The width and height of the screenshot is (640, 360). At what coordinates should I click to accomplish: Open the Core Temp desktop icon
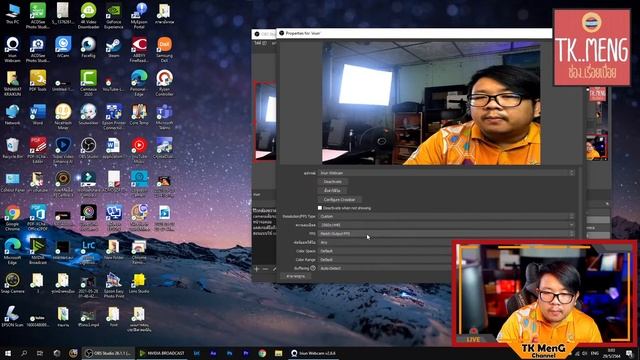[139, 115]
